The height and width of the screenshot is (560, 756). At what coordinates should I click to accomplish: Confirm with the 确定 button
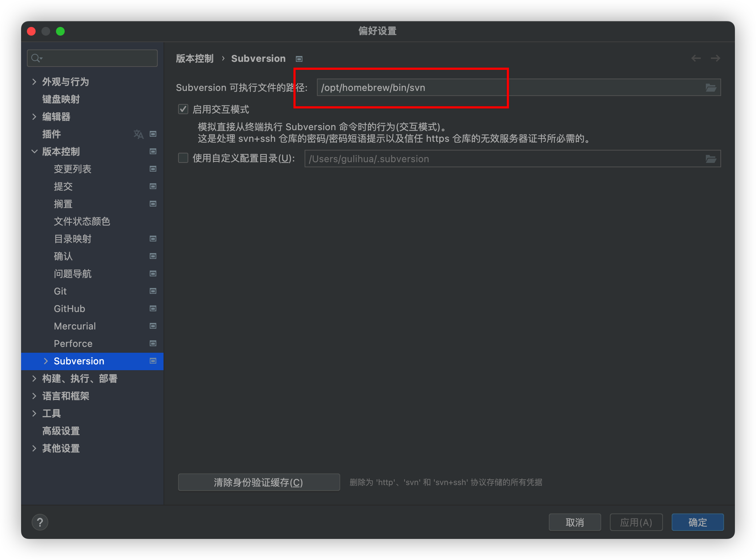pyautogui.click(x=697, y=522)
